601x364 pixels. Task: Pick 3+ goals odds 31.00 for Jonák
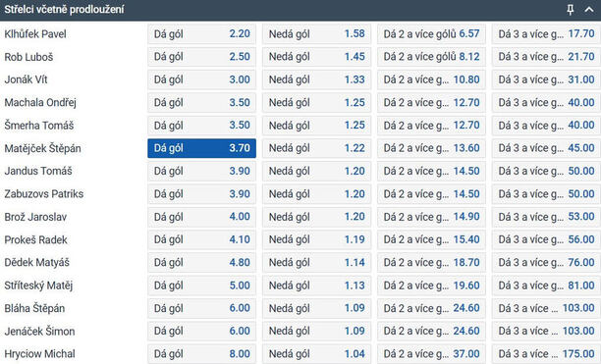click(546, 79)
